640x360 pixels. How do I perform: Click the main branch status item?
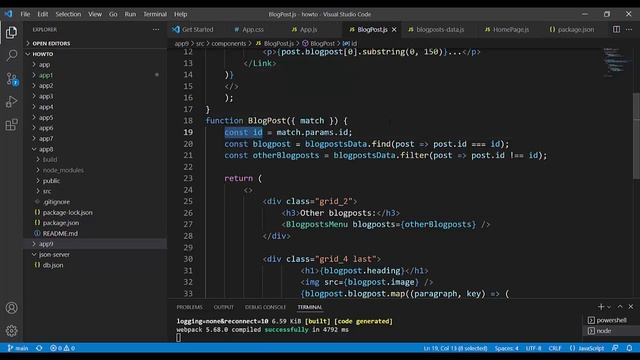tap(18, 348)
